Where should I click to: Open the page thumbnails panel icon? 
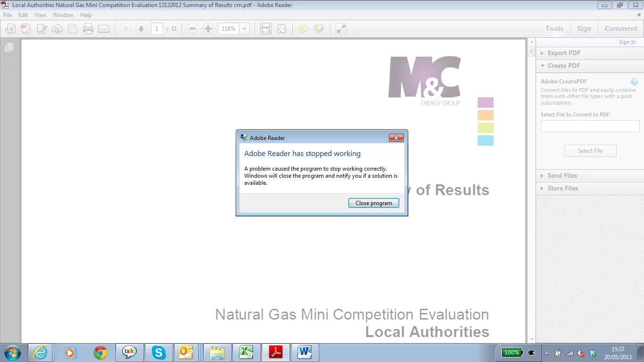tap(9, 48)
